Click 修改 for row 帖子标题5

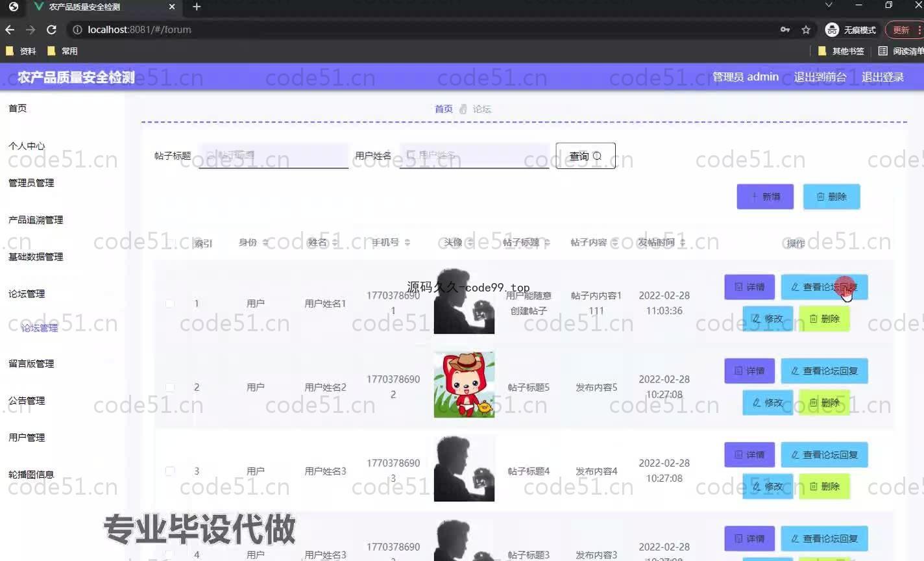point(768,403)
